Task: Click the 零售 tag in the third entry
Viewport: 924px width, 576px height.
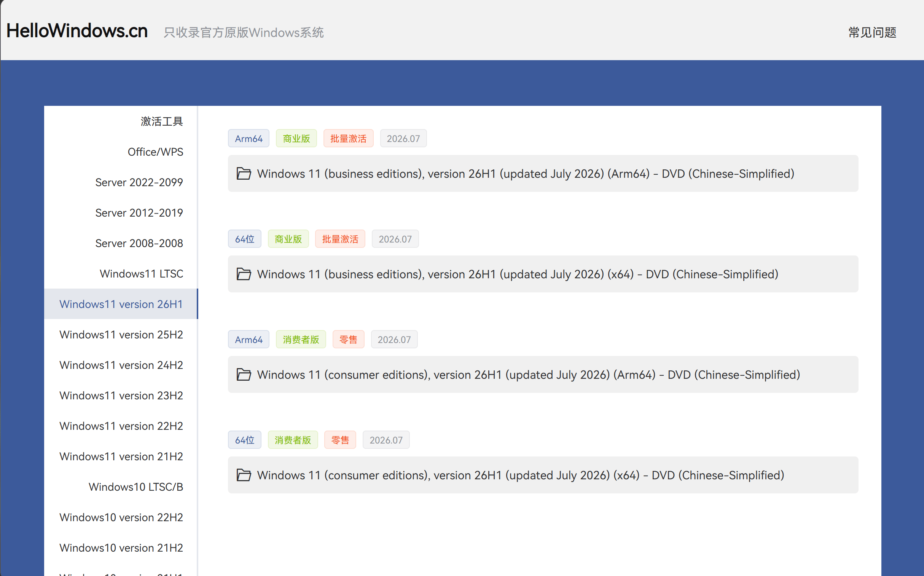Action: [348, 340]
